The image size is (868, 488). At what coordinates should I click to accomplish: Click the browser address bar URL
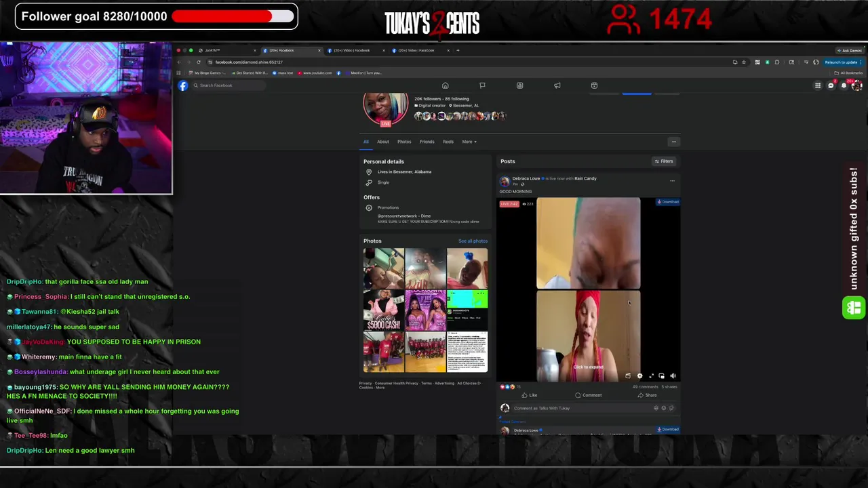coord(249,62)
